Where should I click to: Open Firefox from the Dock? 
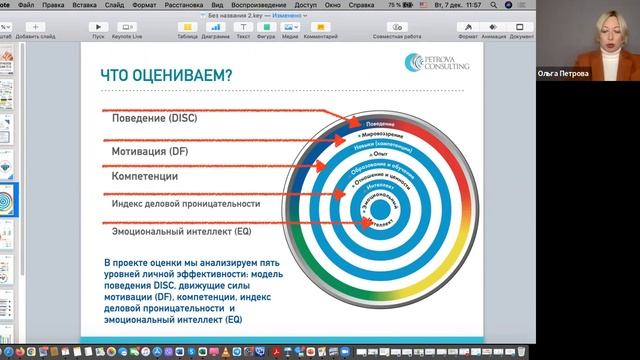click(19, 352)
